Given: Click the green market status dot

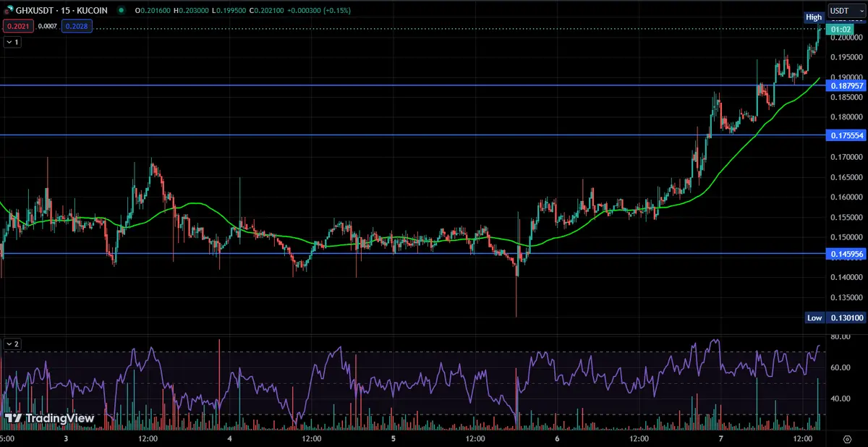Looking at the screenshot, I should 120,11.
